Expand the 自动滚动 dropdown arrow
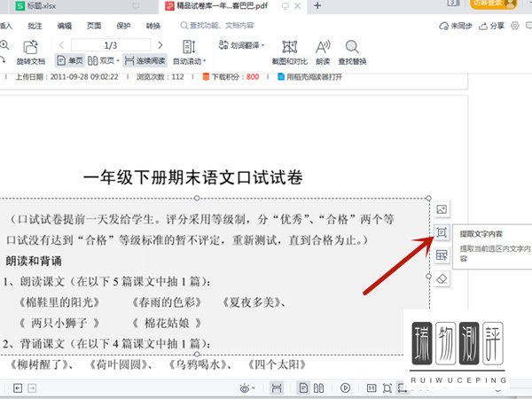Screen dimensions: 532x399 (x=205, y=61)
